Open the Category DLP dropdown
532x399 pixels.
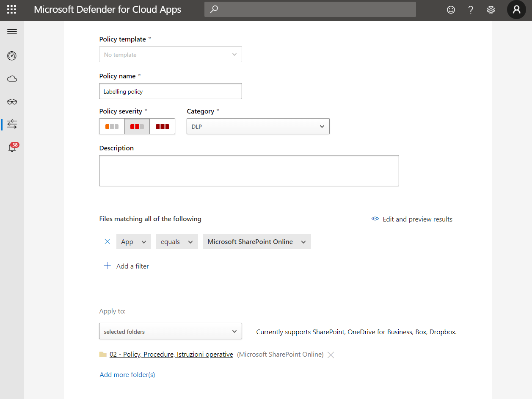pyautogui.click(x=258, y=126)
